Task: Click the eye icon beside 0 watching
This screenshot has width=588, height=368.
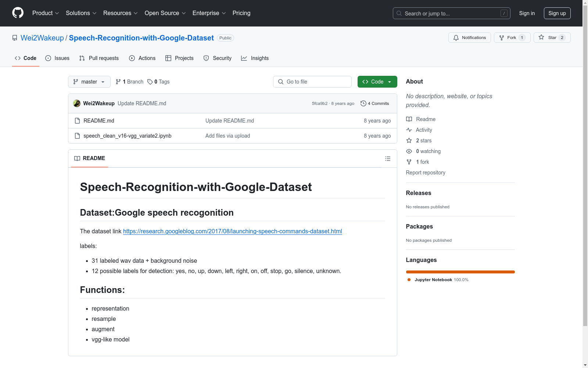Action: 409,151
